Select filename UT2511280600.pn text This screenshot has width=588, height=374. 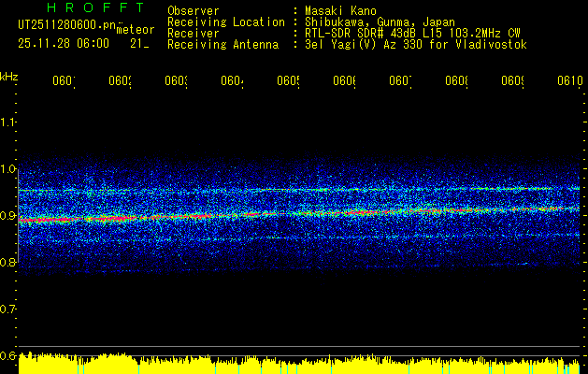coord(67,25)
